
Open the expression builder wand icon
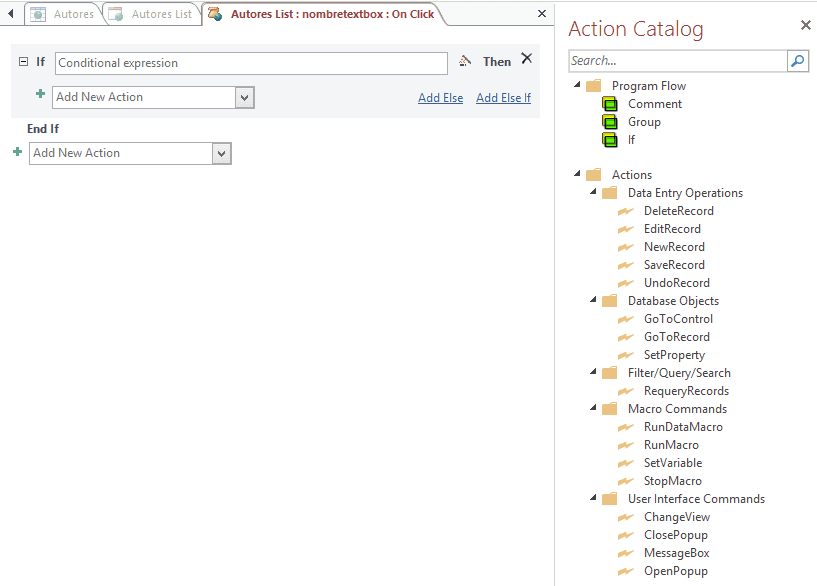coord(465,61)
